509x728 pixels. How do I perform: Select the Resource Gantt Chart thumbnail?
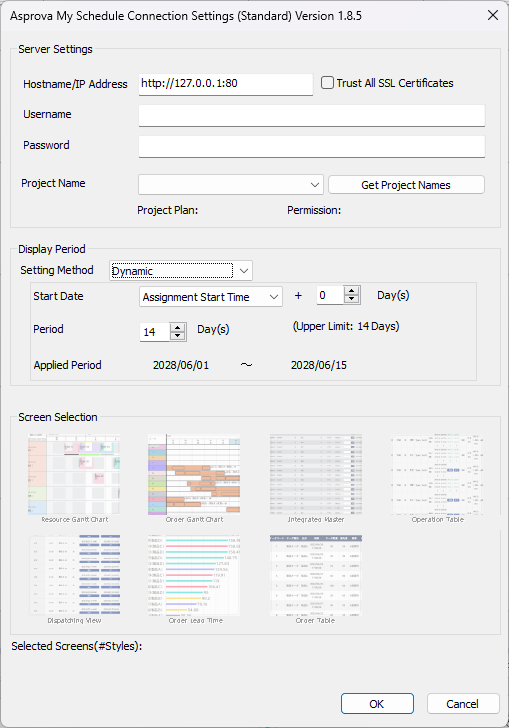coord(74,475)
